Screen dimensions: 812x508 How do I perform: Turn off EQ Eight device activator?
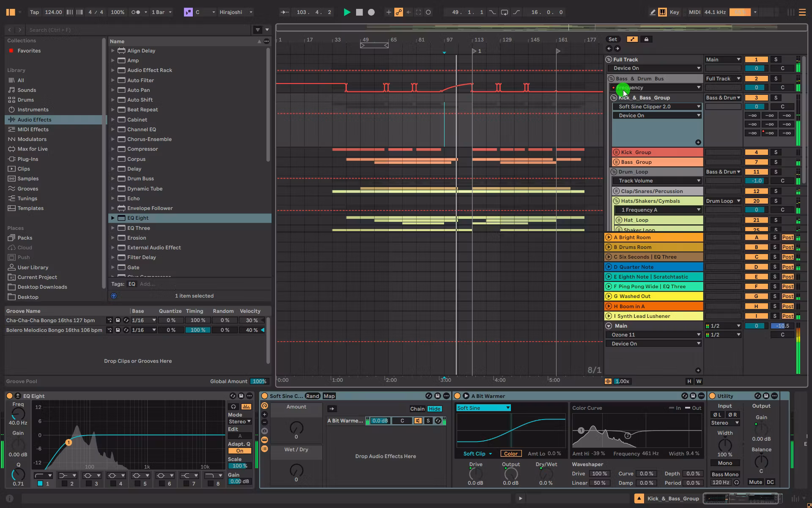[x=10, y=396]
